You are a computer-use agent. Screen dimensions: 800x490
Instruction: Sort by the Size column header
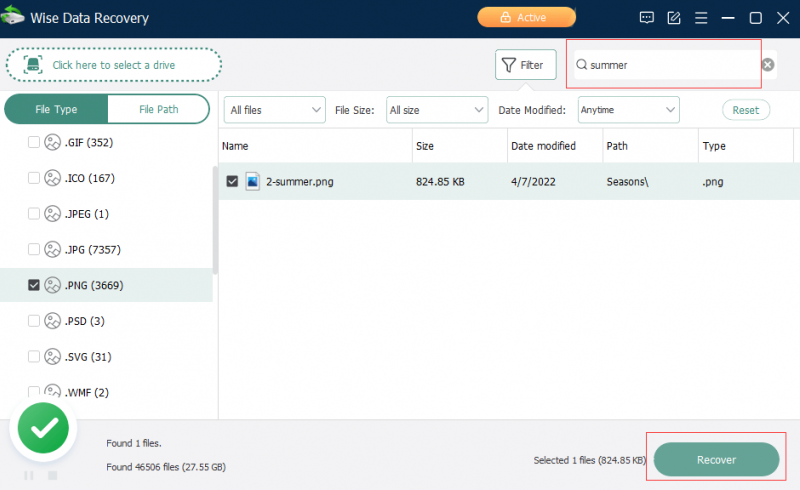coord(460,146)
